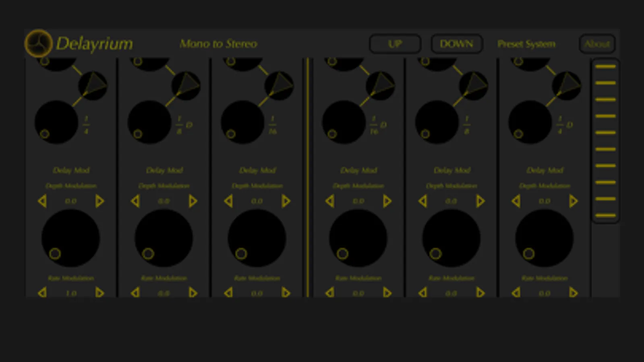Click the delay time knob beside 1/16 D
The image size is (644, 362).
[x=344, y=122]
